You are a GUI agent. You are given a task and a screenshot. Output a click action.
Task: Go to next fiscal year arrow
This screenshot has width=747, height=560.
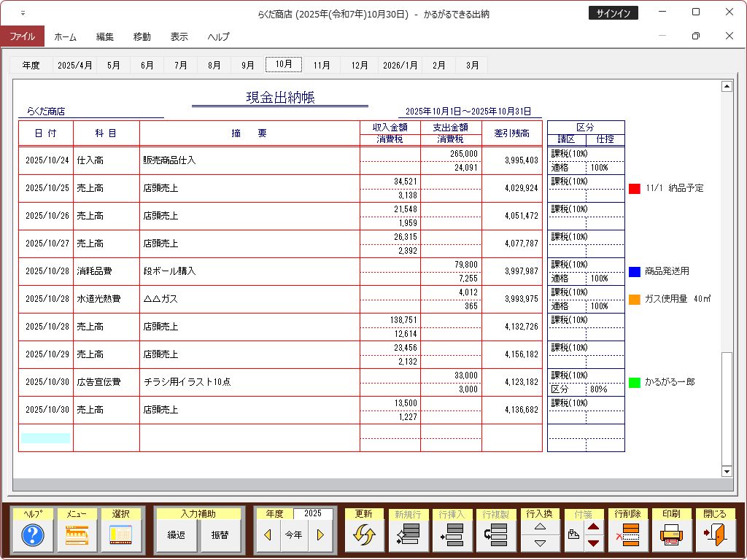(320, 535)
